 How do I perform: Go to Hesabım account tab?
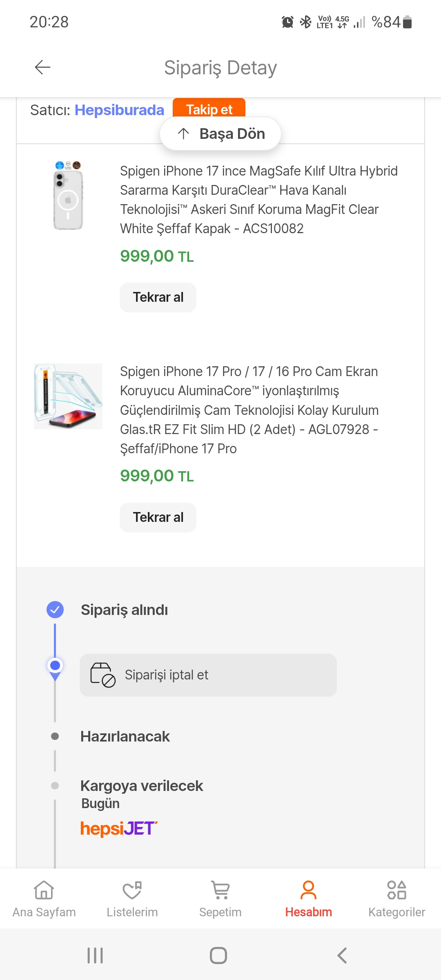pos(308,898)
